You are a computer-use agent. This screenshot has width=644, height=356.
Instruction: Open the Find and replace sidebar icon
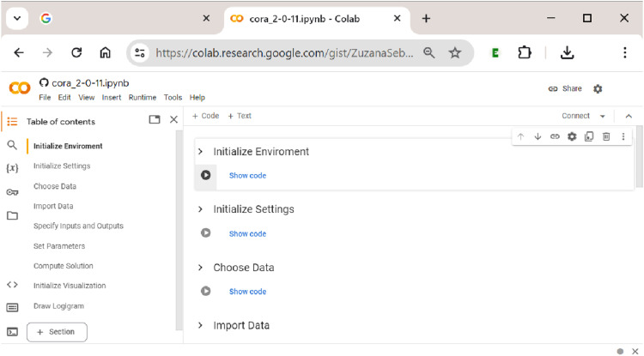click(12, 145)
